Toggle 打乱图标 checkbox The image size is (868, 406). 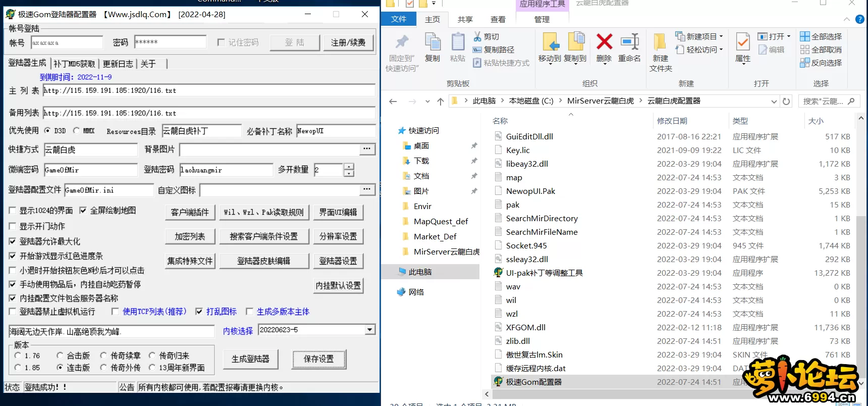(x=199, y=312)
